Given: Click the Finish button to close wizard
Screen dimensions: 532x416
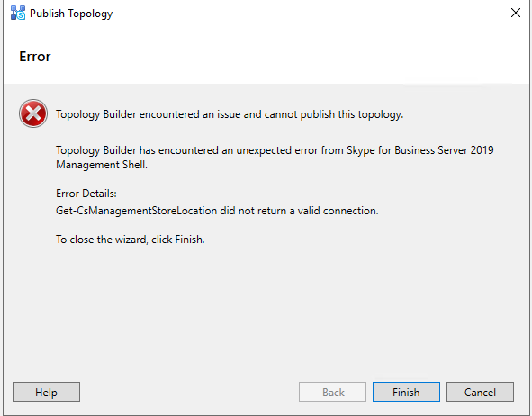Looking at the screenshot, I should pos(406,392).
